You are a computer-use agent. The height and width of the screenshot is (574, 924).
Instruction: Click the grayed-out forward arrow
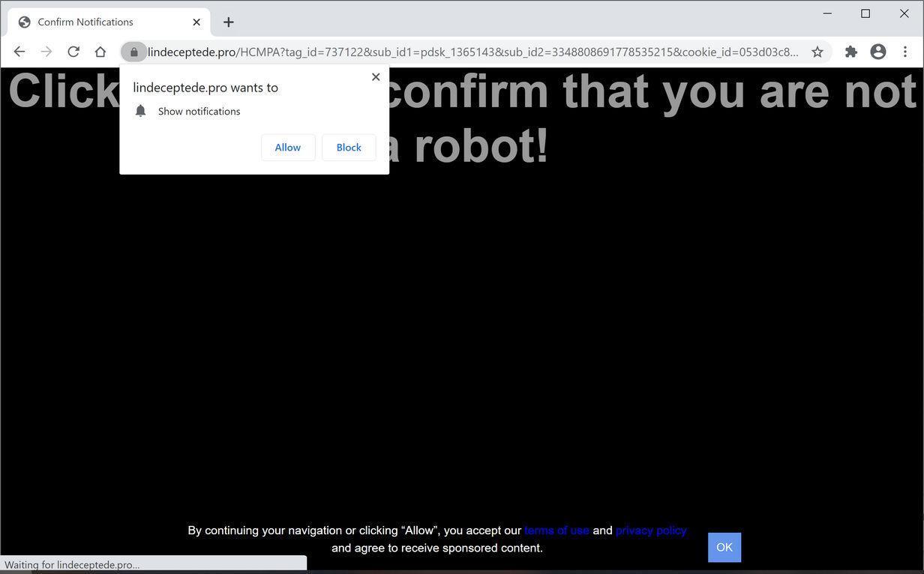[x=46, y=52]
